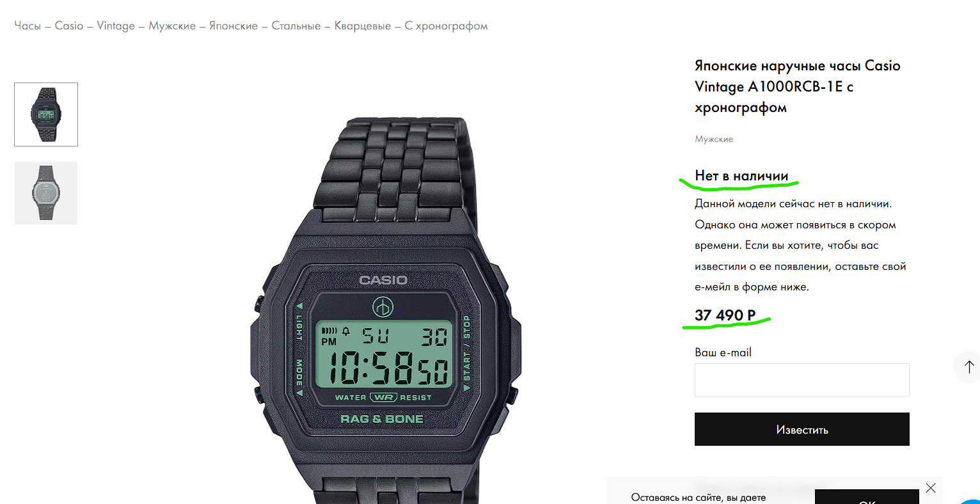
Task: Click the Известить notify button
Action: (x=802, y=429)
